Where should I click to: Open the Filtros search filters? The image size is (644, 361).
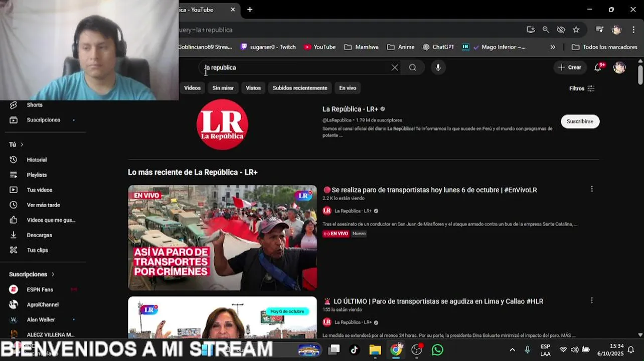pyautogui.click(x=582, y=88)
